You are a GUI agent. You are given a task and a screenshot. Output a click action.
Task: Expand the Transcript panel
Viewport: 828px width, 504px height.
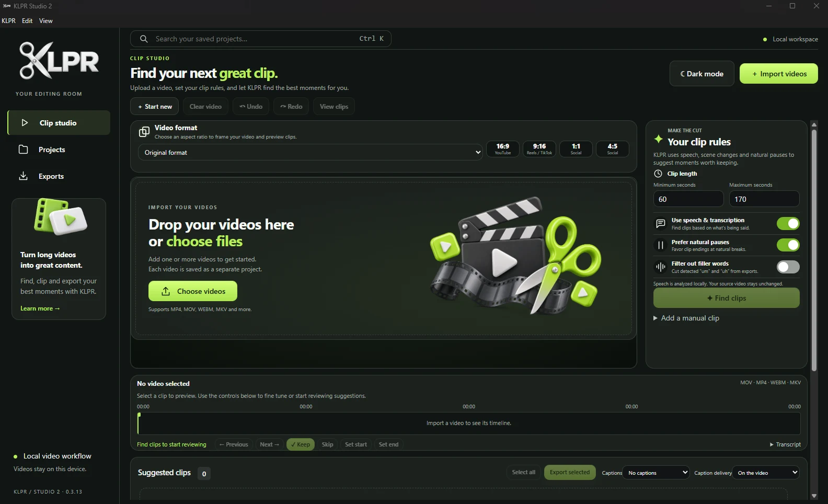(x=785, y=444)
